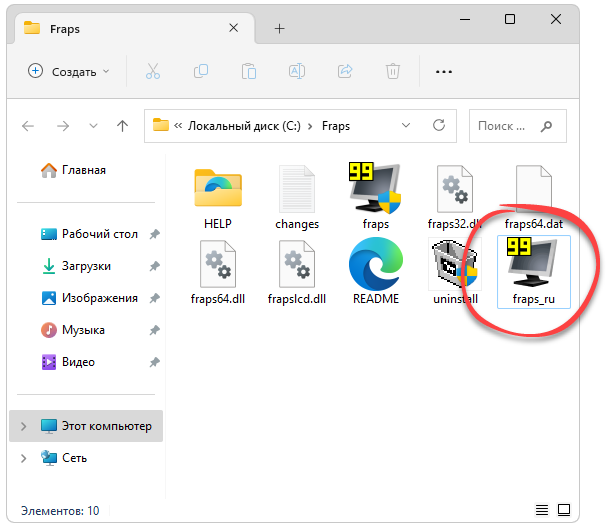Switch to details list view
This screenshot has height=528, width=610.
click(x=542, y=510)
